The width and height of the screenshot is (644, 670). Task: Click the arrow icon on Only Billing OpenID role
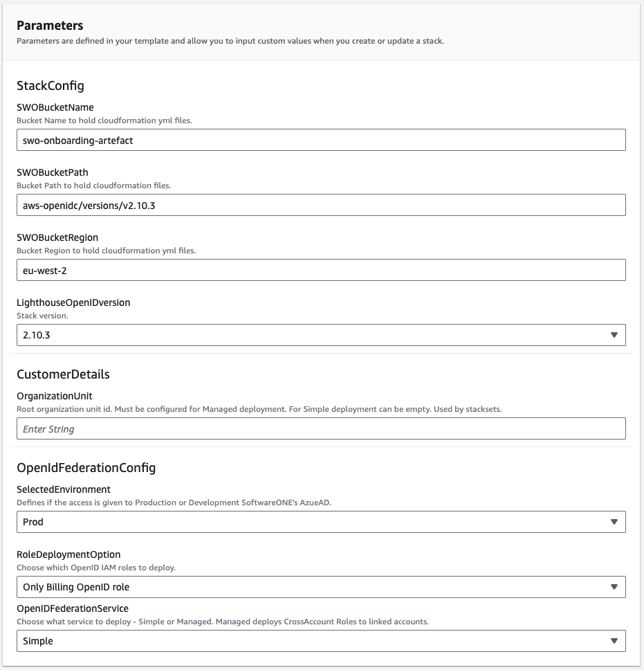tap(614, 587)
